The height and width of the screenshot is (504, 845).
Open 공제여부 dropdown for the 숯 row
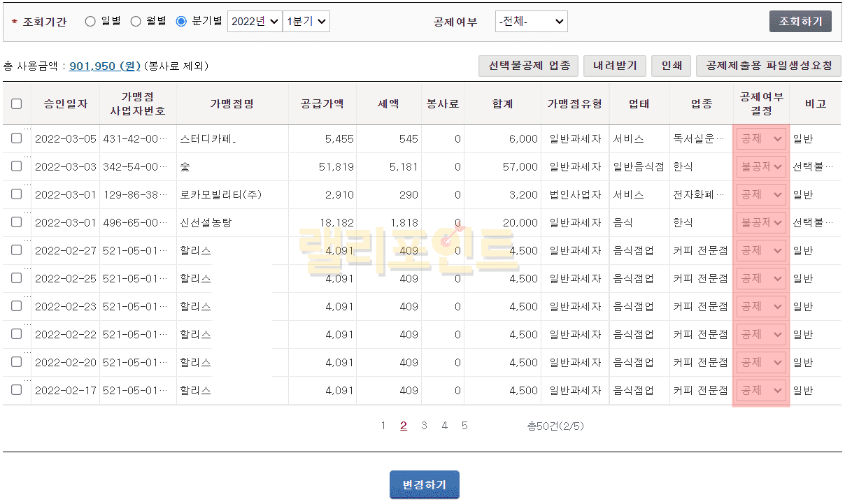pyautogui.click(x=761, y=167)
